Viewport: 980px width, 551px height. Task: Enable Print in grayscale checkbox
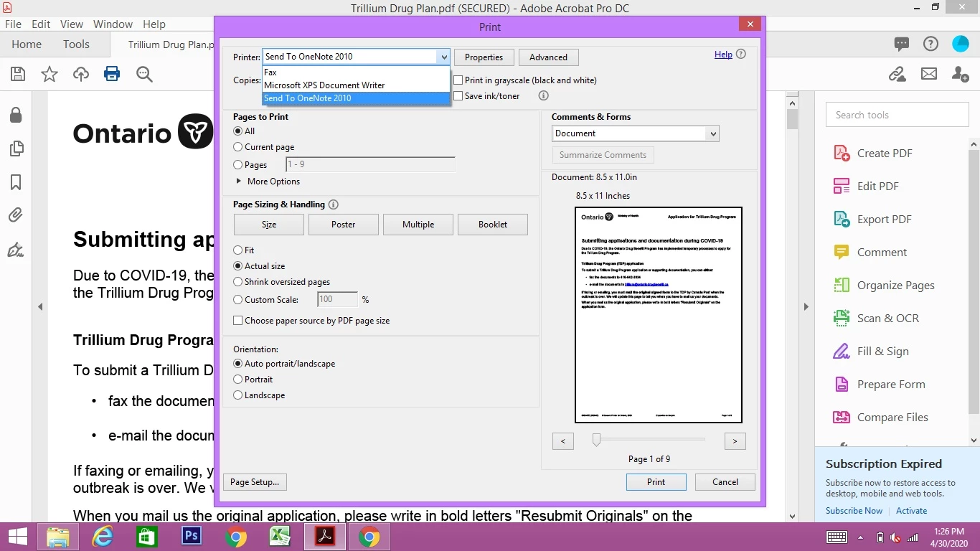coord(458,80)
